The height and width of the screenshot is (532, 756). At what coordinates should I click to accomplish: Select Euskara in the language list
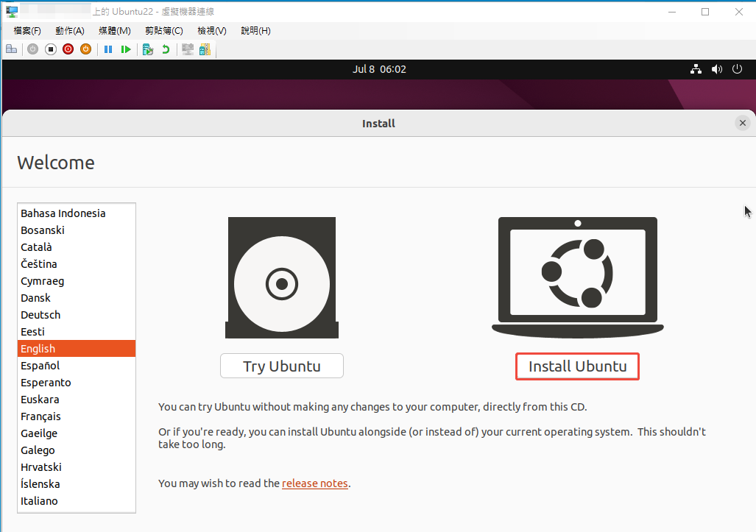coord(77,400)
